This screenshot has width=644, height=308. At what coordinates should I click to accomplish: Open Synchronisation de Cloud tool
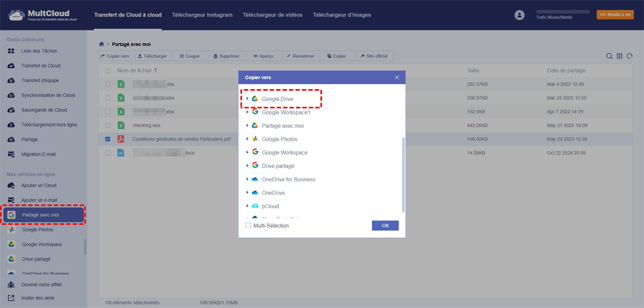pyautogui.click(x=48, y=95)
